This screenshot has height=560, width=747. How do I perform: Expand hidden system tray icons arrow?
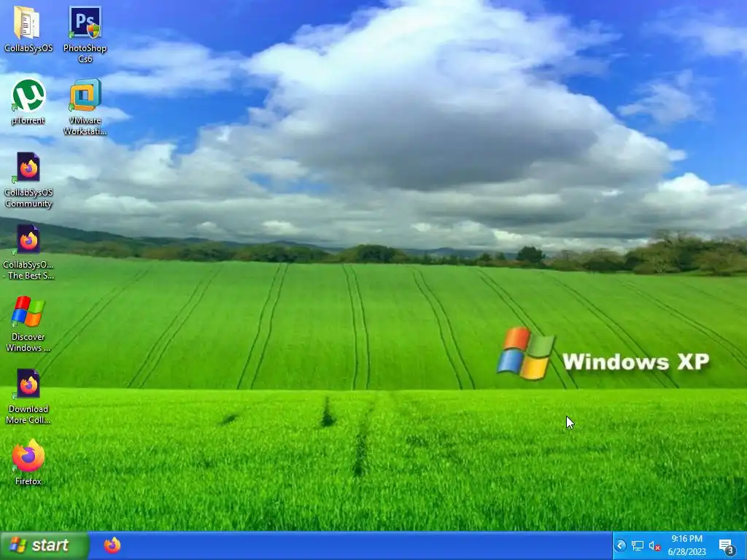pyautogui.click(x=620, y=545)
